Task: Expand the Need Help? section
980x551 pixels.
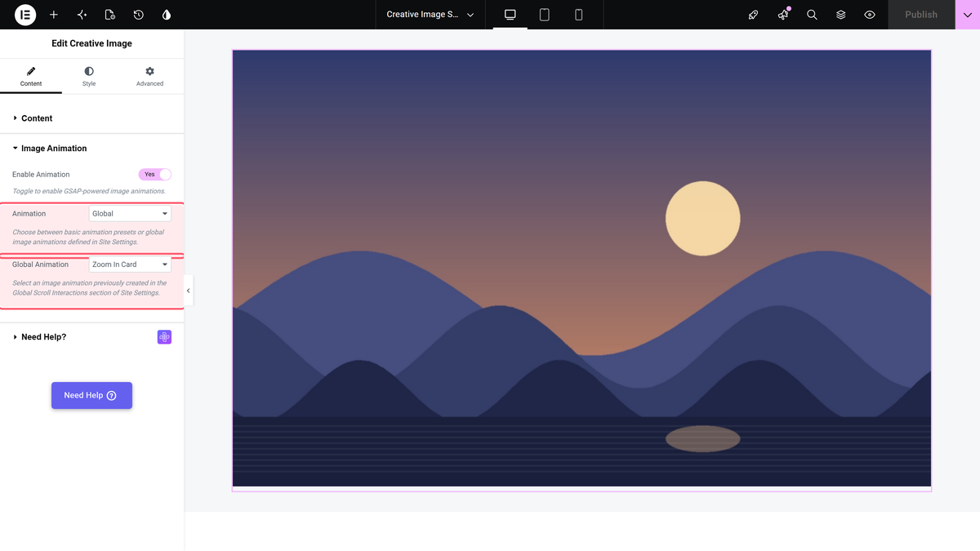Action: [91, 337]
